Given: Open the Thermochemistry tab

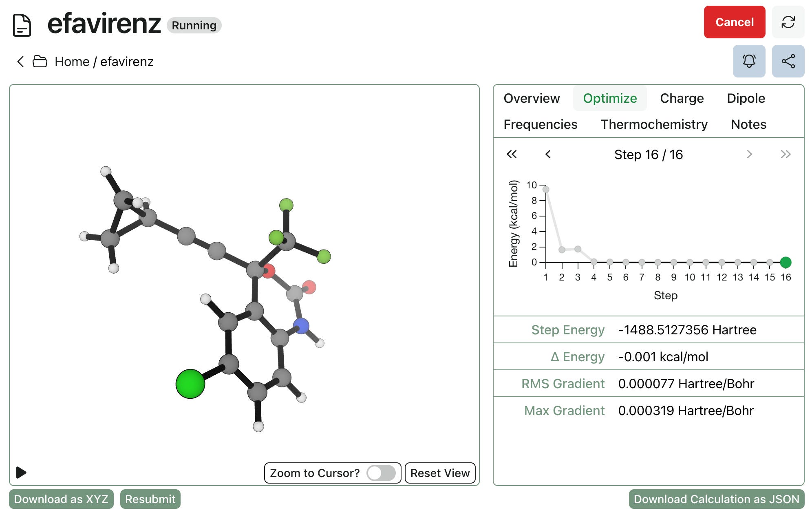Looking at the screenshot, I should coord(654,124).
